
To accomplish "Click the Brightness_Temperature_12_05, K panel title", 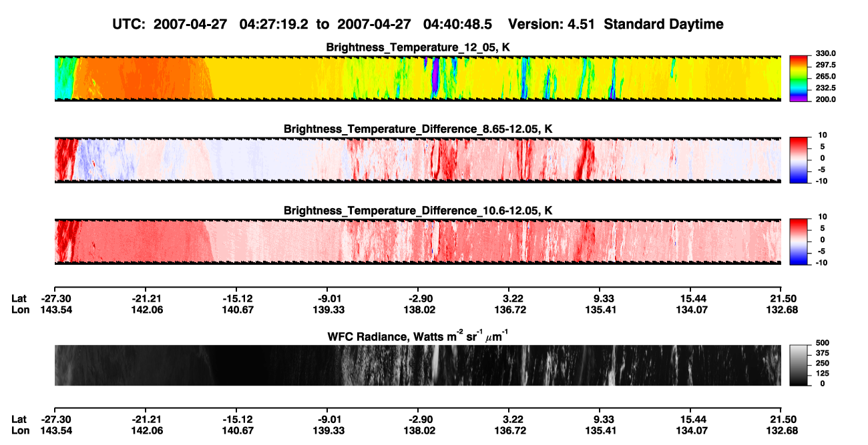I will tap(418, 47).
